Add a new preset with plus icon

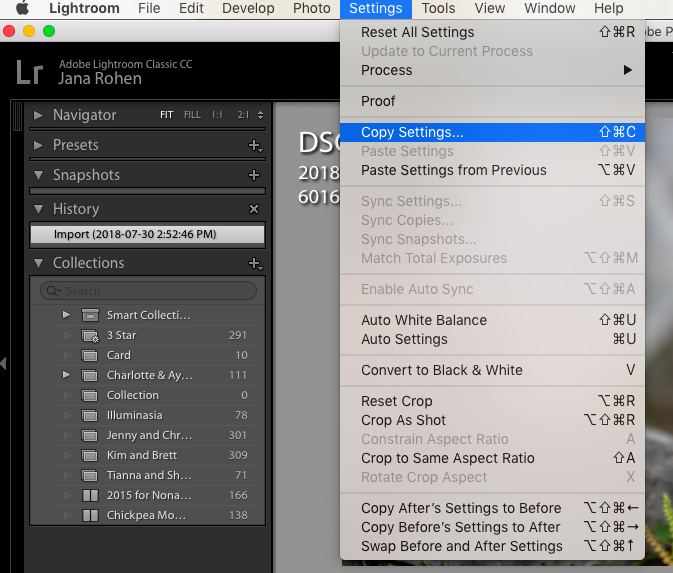[254, 145]
